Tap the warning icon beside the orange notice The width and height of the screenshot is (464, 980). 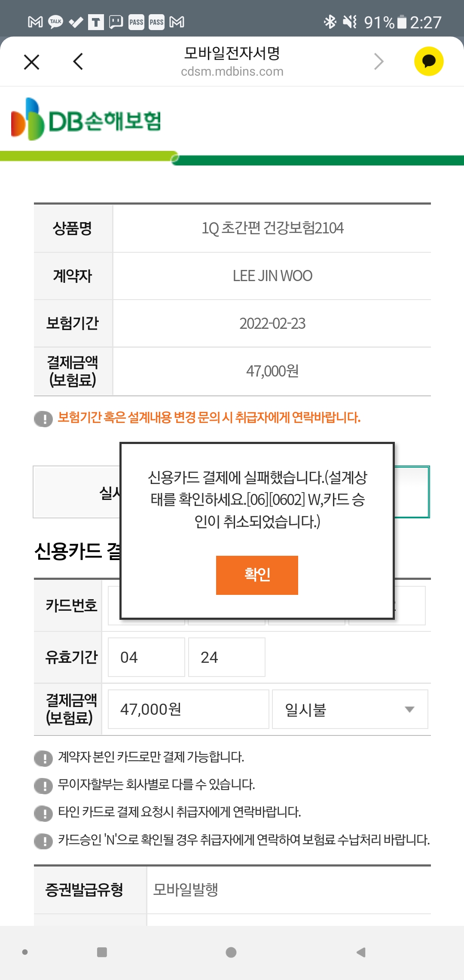coord(43,418)
